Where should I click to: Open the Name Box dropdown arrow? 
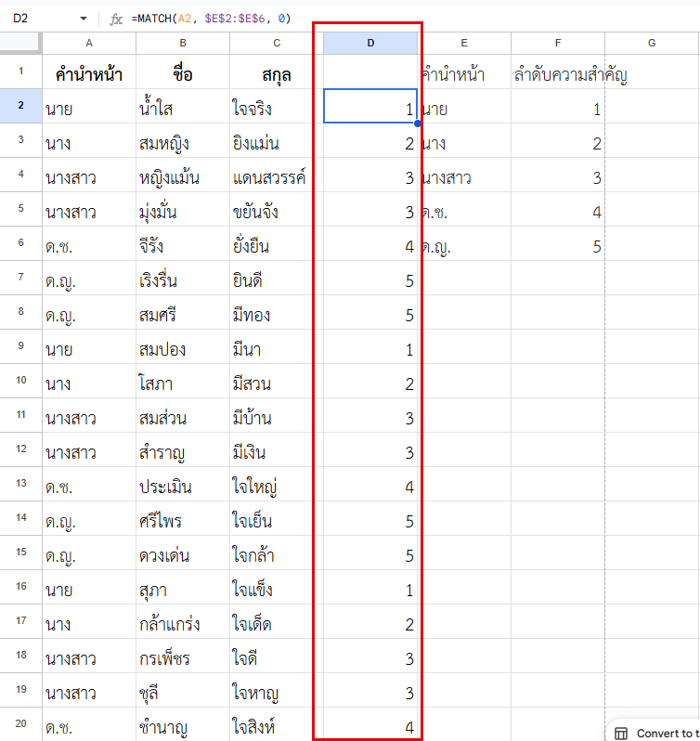(84, 19)
